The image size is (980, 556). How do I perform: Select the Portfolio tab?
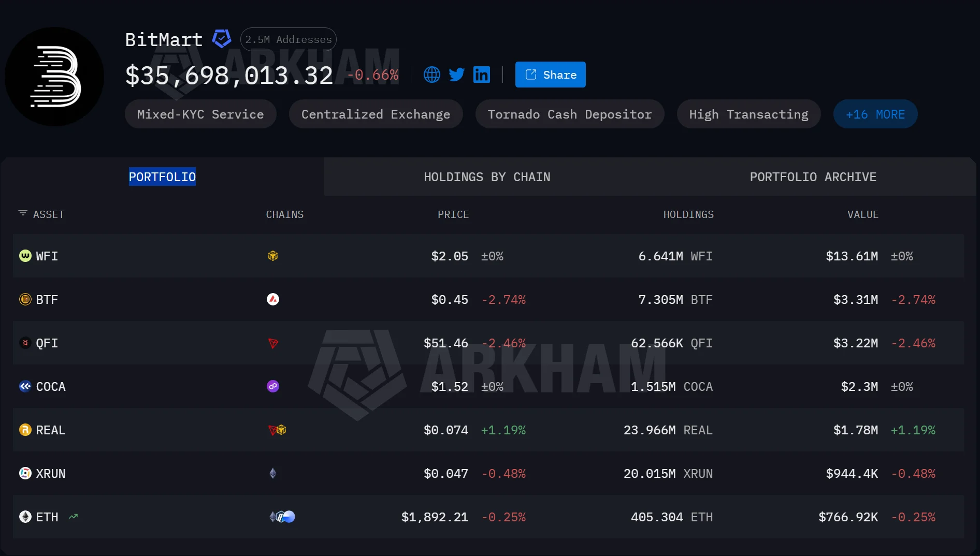point(162,177)
